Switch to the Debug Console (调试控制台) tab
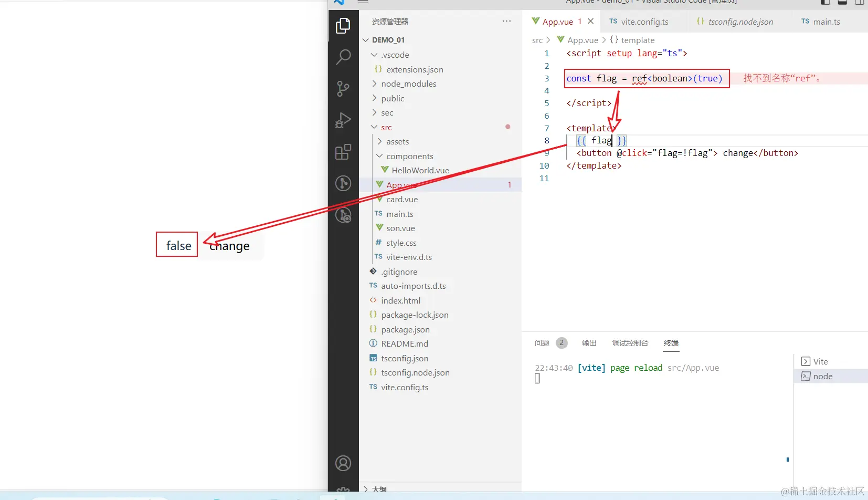868x500 pixels. [x=630, y=343]
